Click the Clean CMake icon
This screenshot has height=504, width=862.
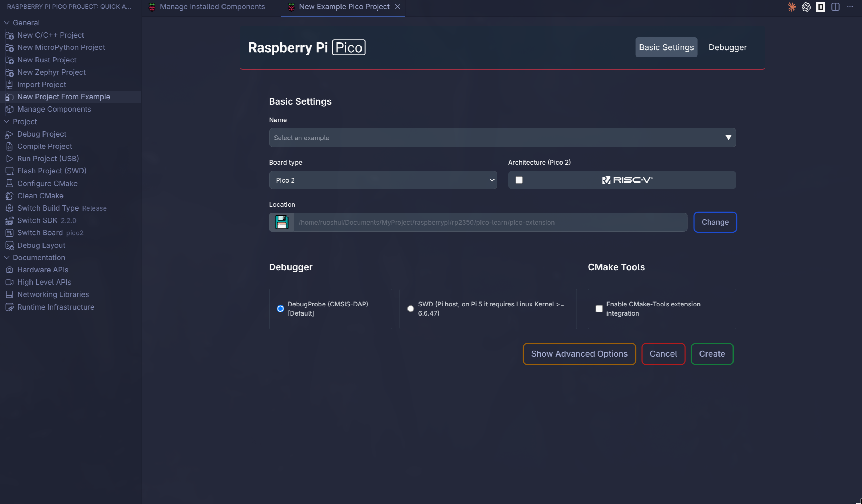9,196
